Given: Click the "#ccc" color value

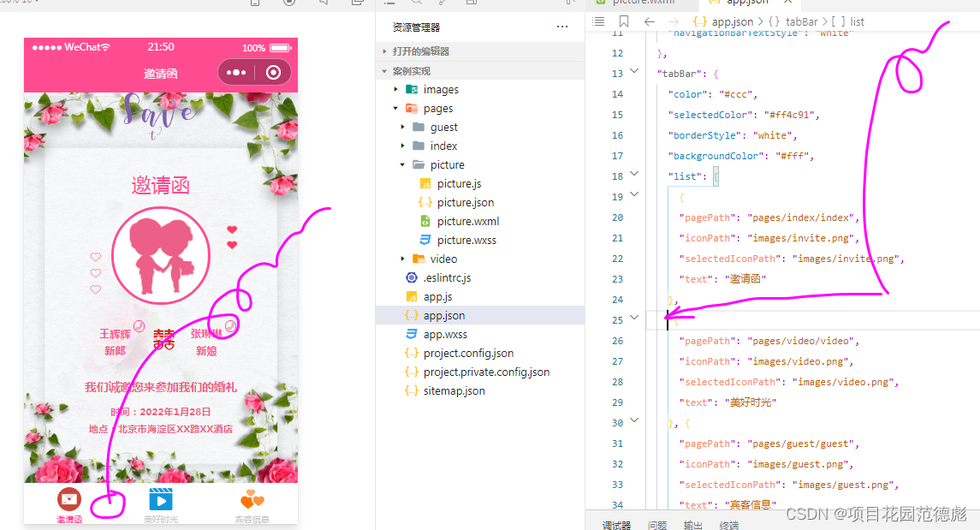Looking at the screenshot, I should (735, 94).
